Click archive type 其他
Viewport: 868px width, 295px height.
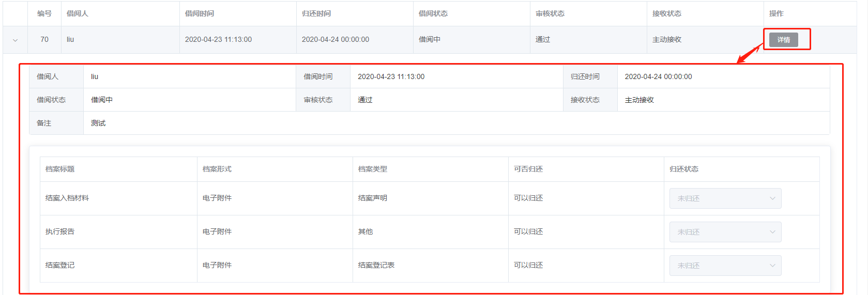click(366, 231)
